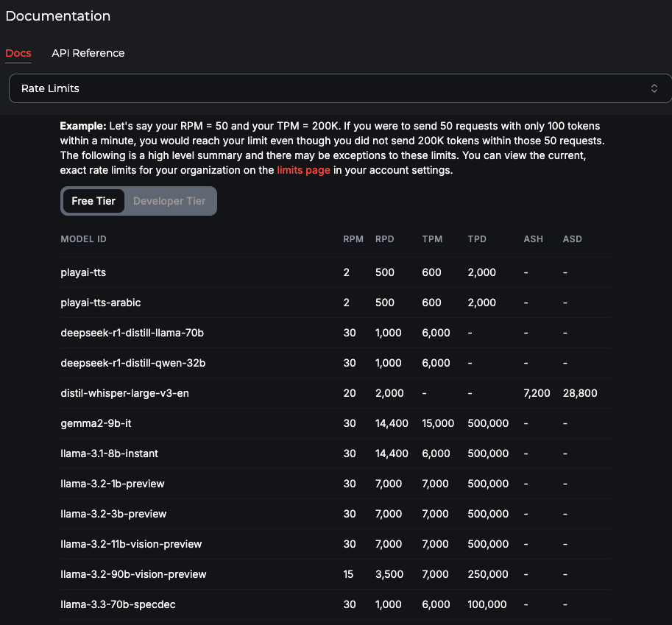Click the Example paragraph bold label
This screenshot has height=625, width=672.
point(82,126)
